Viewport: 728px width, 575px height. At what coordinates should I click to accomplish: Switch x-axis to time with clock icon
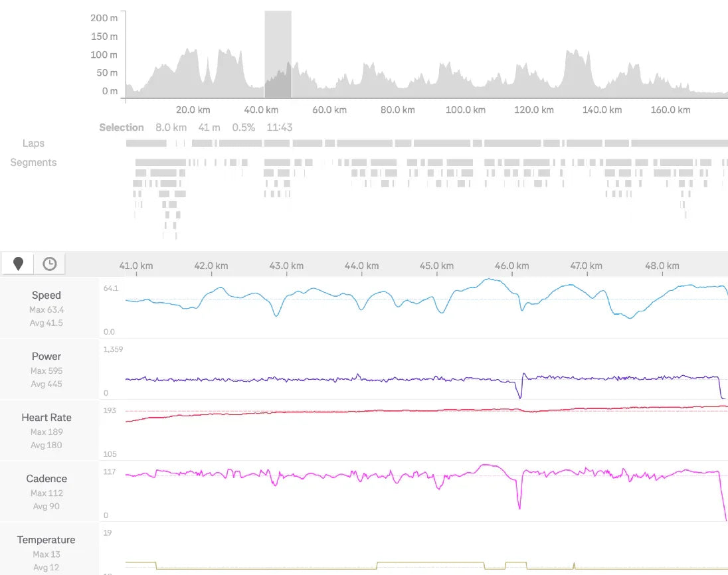tap(50, 264)
